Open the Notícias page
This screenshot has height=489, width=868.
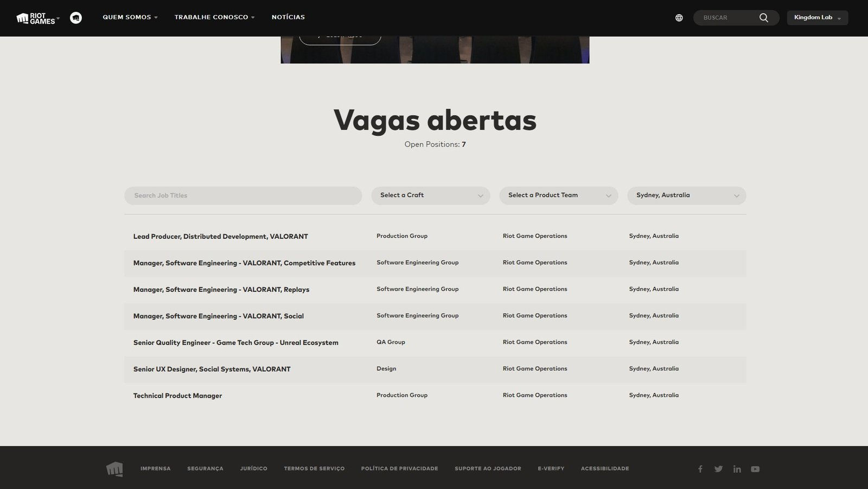pyautogui.click(x=288, y=17)
